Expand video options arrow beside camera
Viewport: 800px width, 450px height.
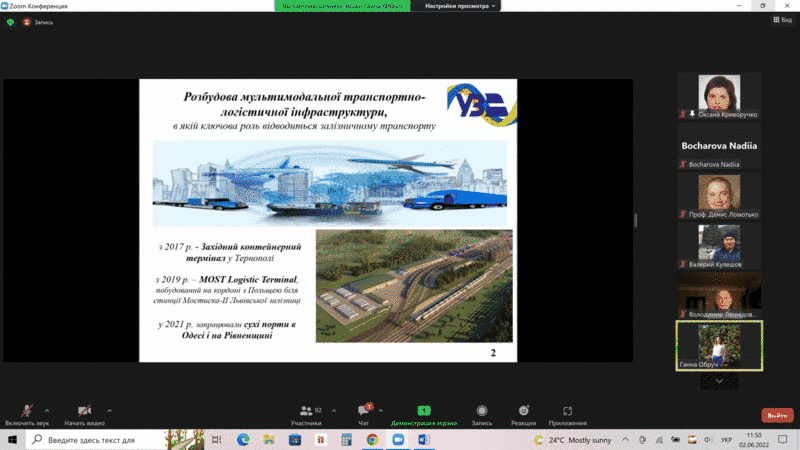[x=109, y=410]
